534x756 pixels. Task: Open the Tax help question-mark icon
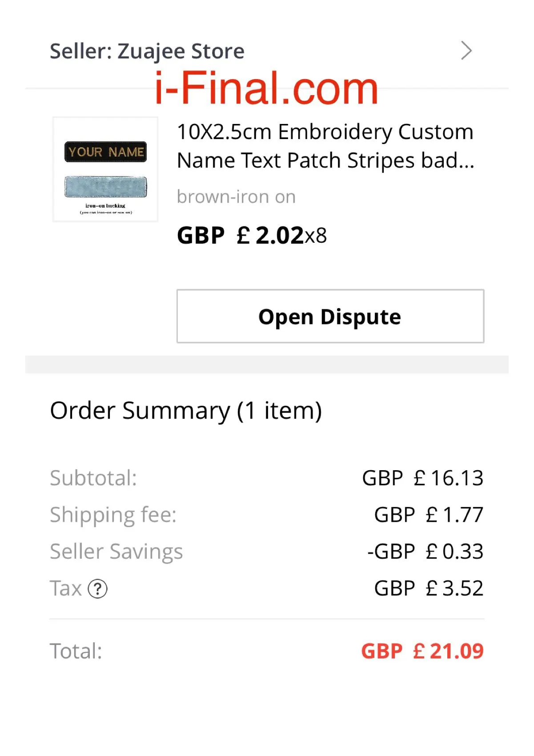(x=97, y=589)
